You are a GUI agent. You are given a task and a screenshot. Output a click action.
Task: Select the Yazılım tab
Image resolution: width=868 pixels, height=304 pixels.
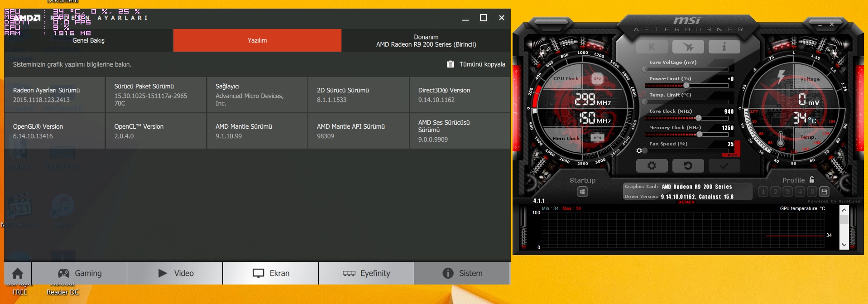pos(257,40)
